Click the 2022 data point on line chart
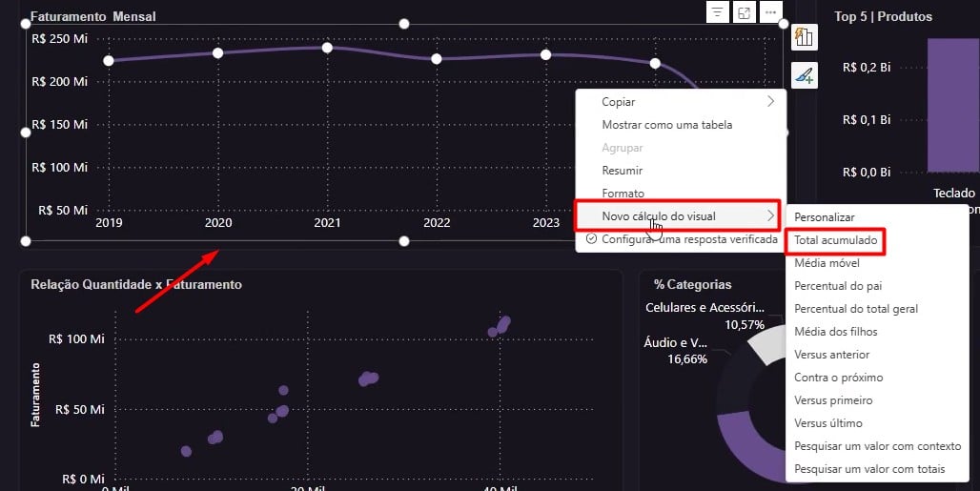The height and width of the screenshot is (491, 980). click(437, 59)
